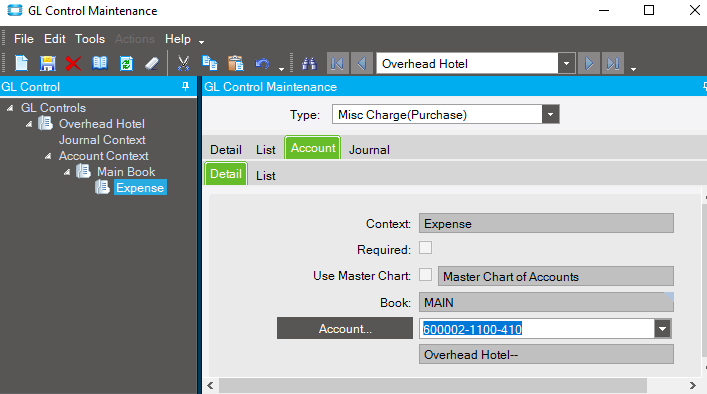707x394 pixels.
Task: Refresh using the green arrows icon
Action: pos(126,63)
